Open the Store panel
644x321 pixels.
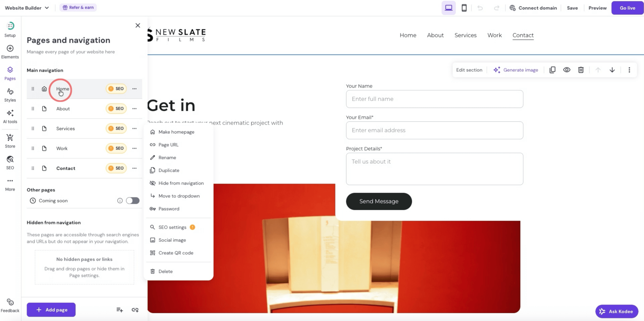point(10,140)
